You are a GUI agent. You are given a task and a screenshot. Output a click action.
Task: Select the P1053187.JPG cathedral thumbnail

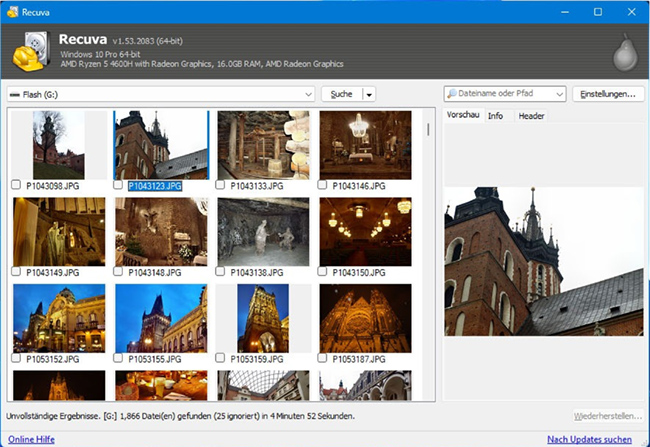click(x=365, y=318)
